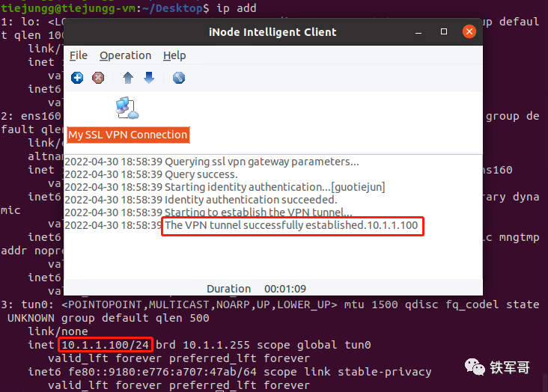The width and height of the screenshot is (548, 392).
Task: Maximize the iNode Intelligent Client window
Action: coord(444,31)
